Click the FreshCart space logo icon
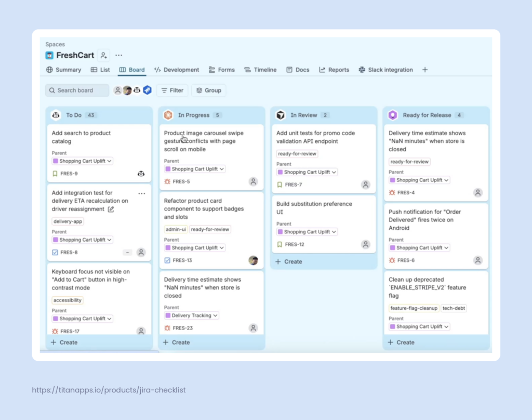532x420 pixels. pos(49,55)
